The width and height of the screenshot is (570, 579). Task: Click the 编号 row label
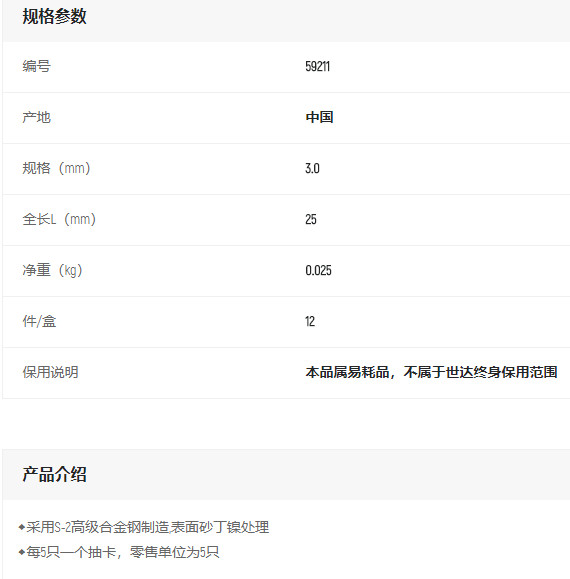(36, 66)
